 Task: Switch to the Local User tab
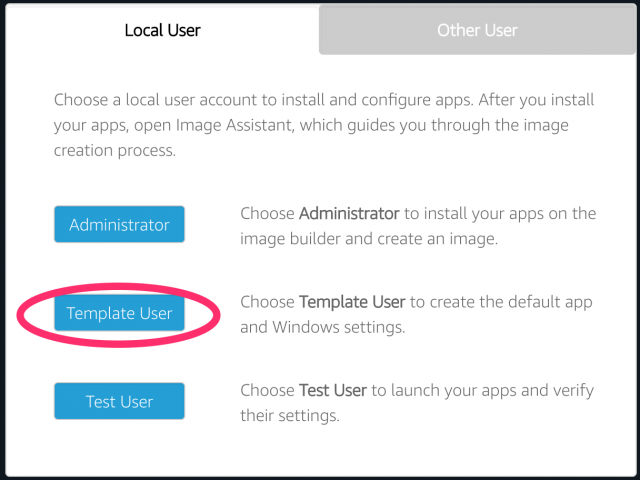click(162, 31)
